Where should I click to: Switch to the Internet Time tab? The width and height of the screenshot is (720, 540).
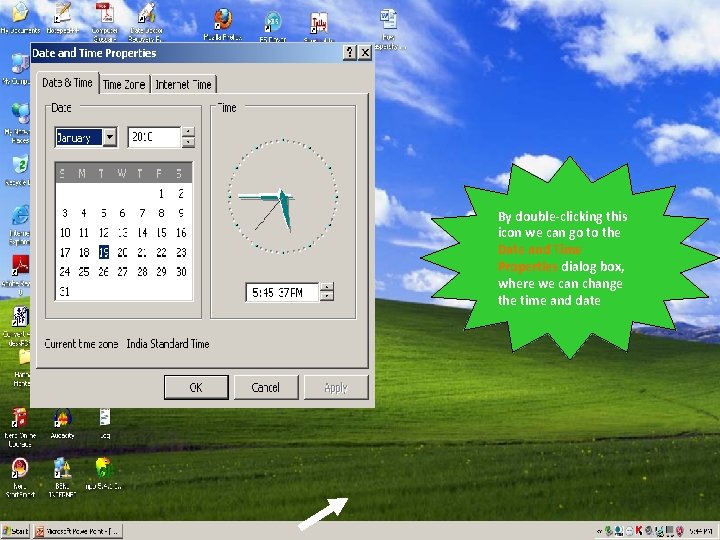click(x=183, y=84)
